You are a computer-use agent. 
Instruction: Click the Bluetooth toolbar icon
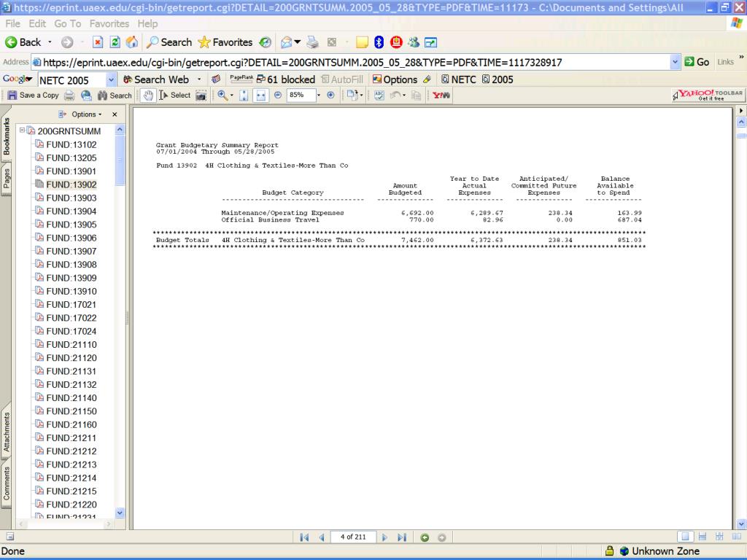pyautogui.click(x=379, y=42)
